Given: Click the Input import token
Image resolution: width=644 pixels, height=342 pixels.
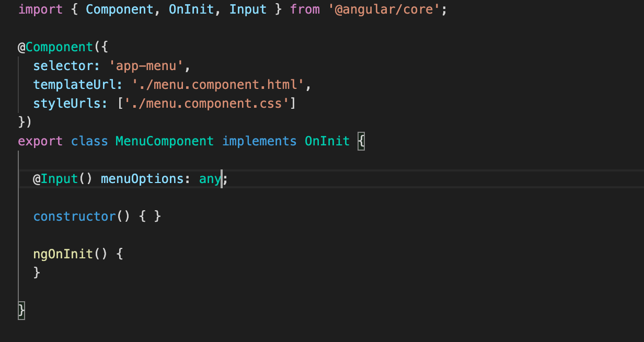Looking at the screenshot, I should click(x=248, y=9).
